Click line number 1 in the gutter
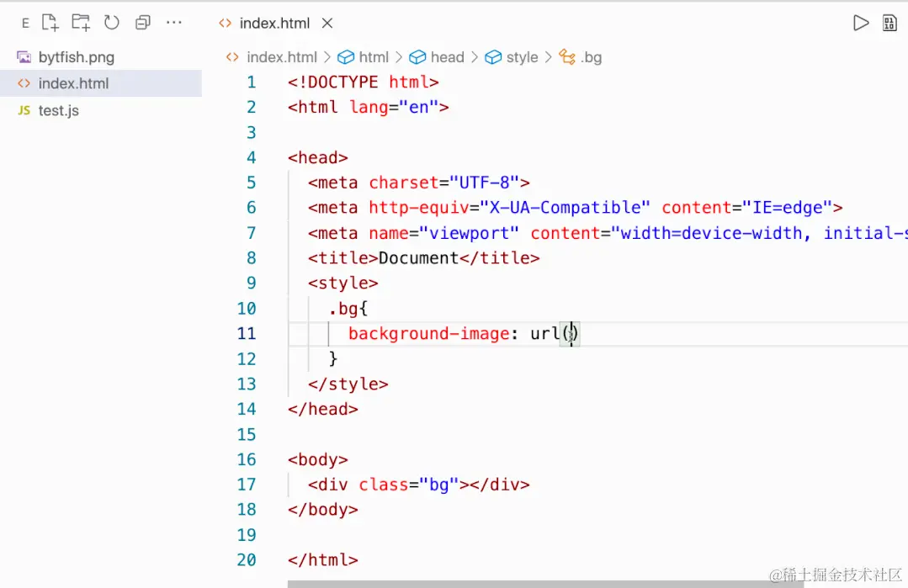Viewport: 908px width, 588px height. coord(252,82)
